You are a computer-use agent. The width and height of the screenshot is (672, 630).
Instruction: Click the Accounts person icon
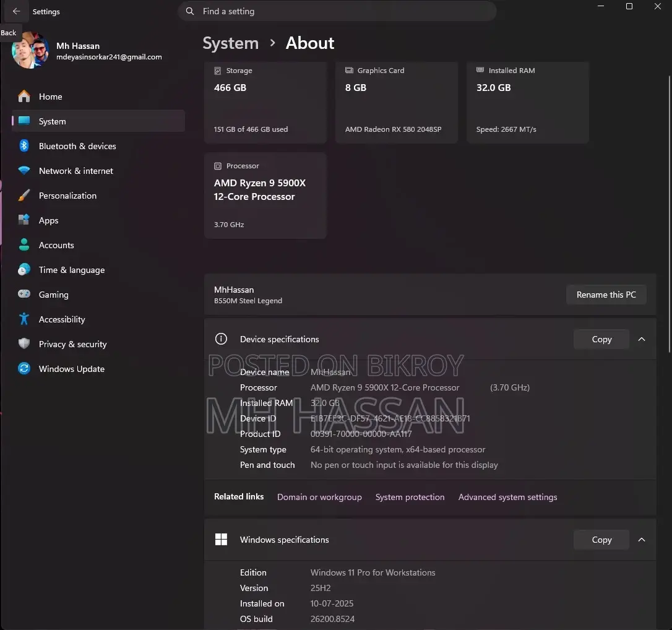click(24, 244)
